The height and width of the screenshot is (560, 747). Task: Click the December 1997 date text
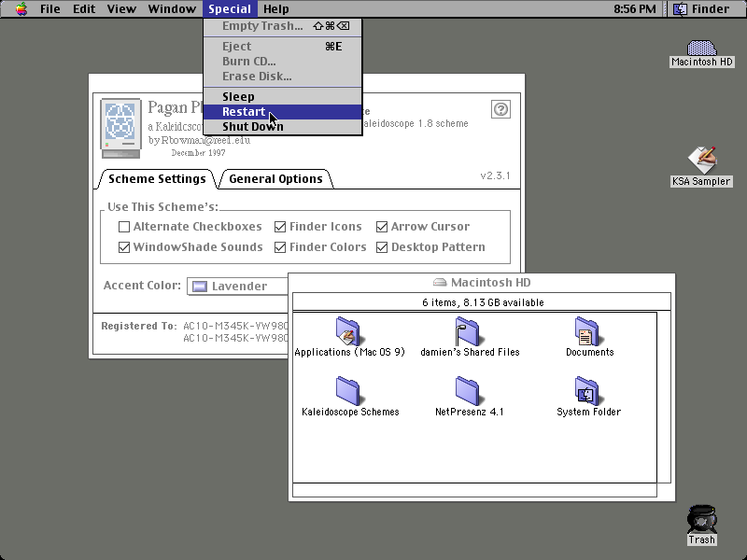198,153
